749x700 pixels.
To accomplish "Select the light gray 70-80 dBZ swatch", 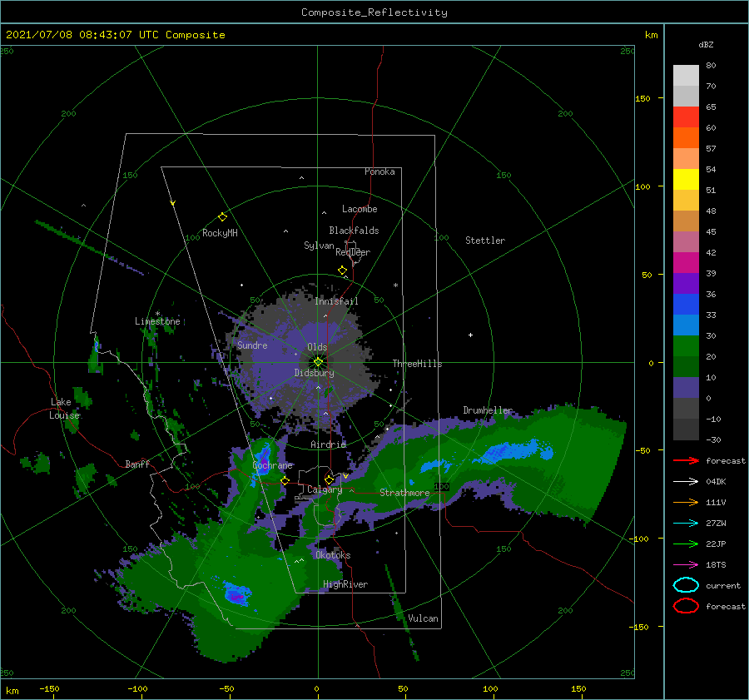I will click(x=686, y=76).
